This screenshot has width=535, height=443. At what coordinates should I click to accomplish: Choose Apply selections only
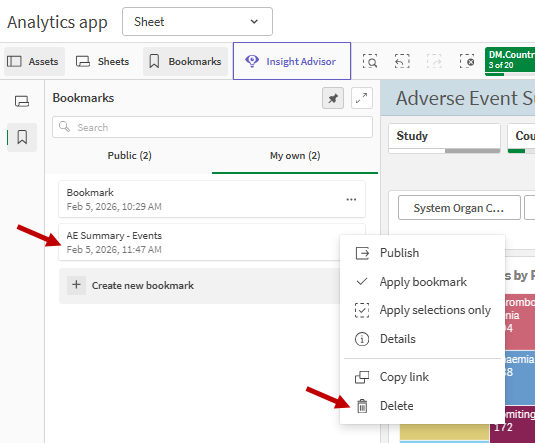click(x=422, y=310)
